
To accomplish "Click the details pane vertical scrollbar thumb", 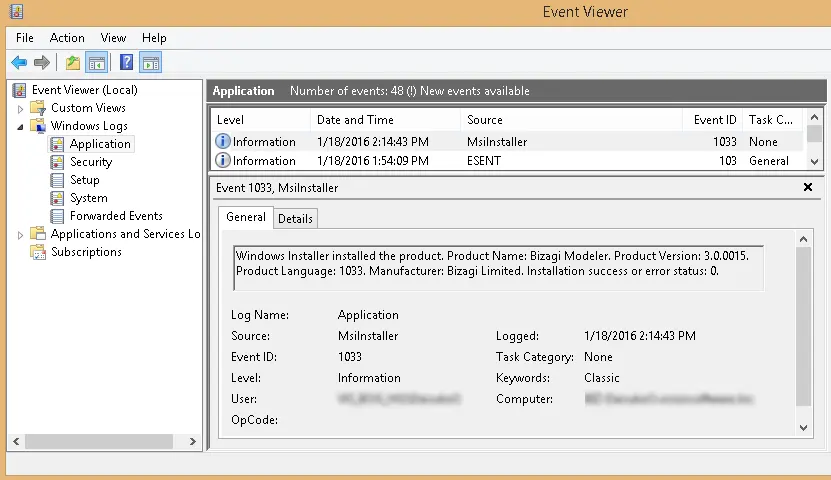I will [803, 326].
